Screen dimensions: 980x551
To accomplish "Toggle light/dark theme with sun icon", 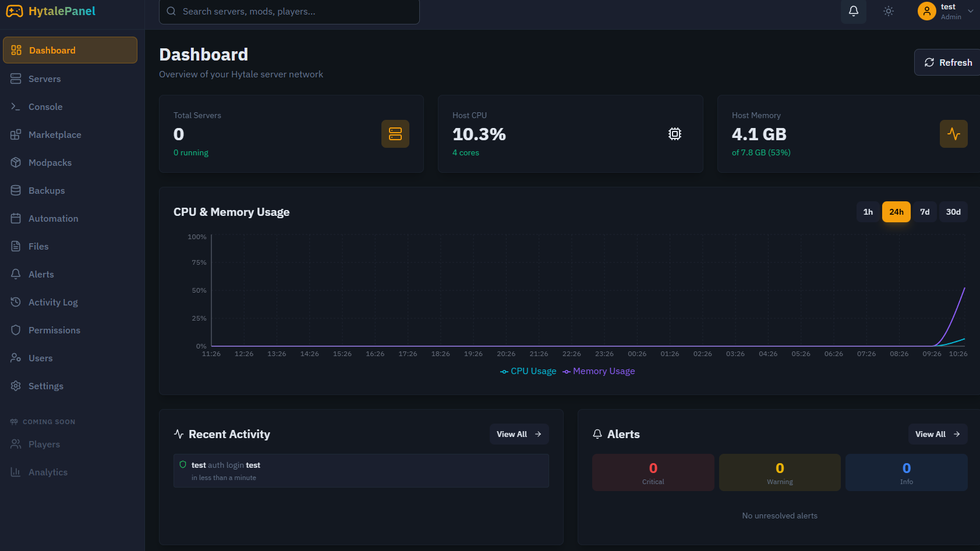I will [888, 11].
